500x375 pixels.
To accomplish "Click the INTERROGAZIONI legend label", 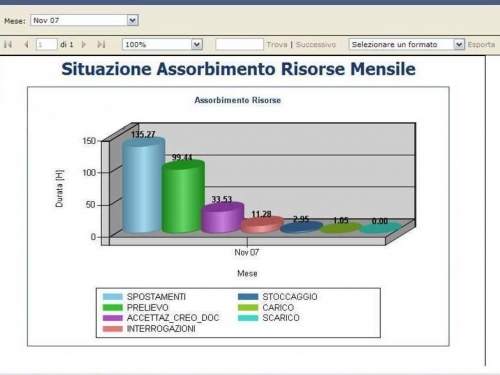I will tap(161, 329).
